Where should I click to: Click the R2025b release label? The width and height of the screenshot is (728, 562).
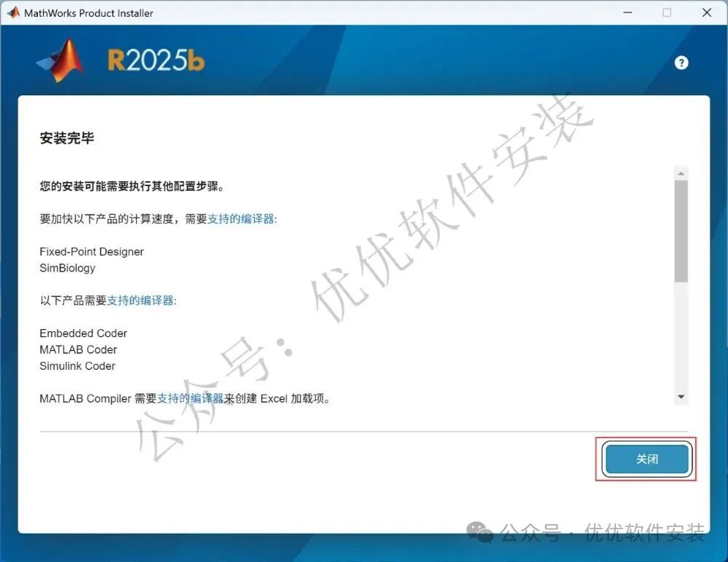156,60
